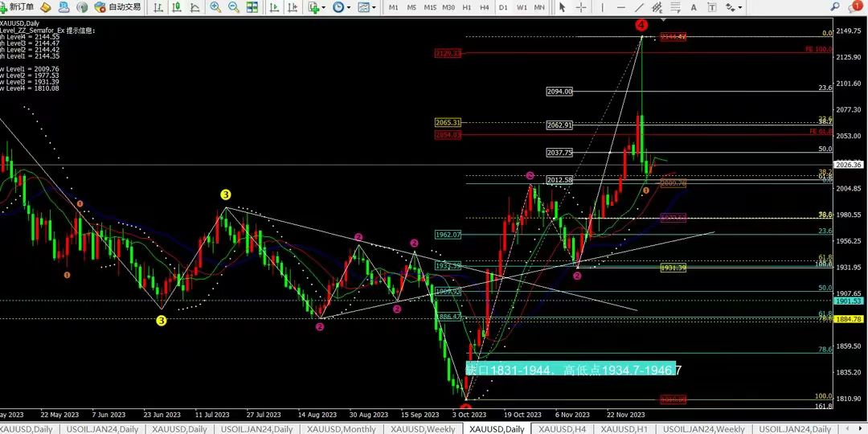Viewport: 868px width, 434px height.
Task: Switch timeframe to M15
Action: 430,7
